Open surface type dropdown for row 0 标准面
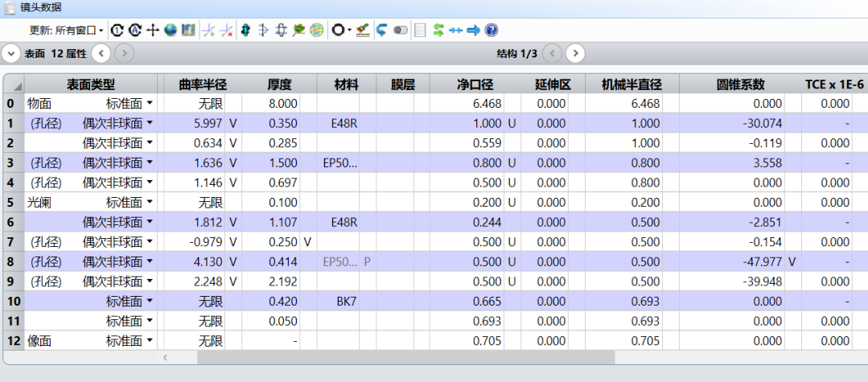 click(149, 104)
